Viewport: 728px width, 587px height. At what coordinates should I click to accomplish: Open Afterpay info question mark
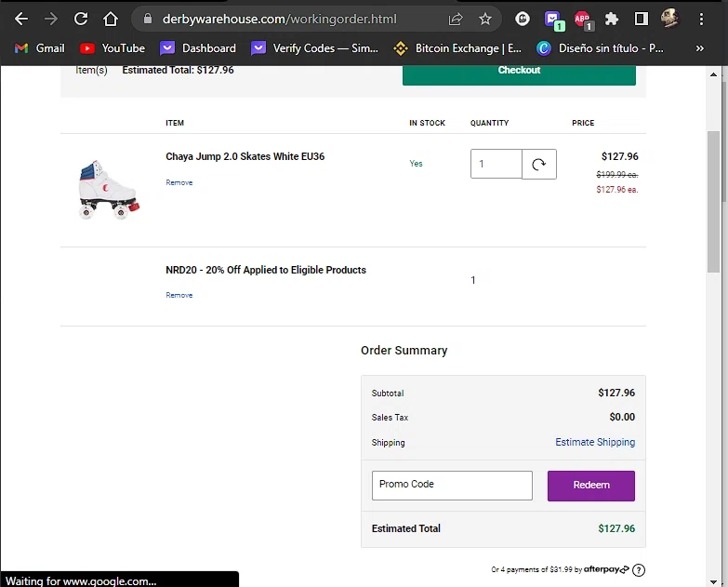[639, 570]
